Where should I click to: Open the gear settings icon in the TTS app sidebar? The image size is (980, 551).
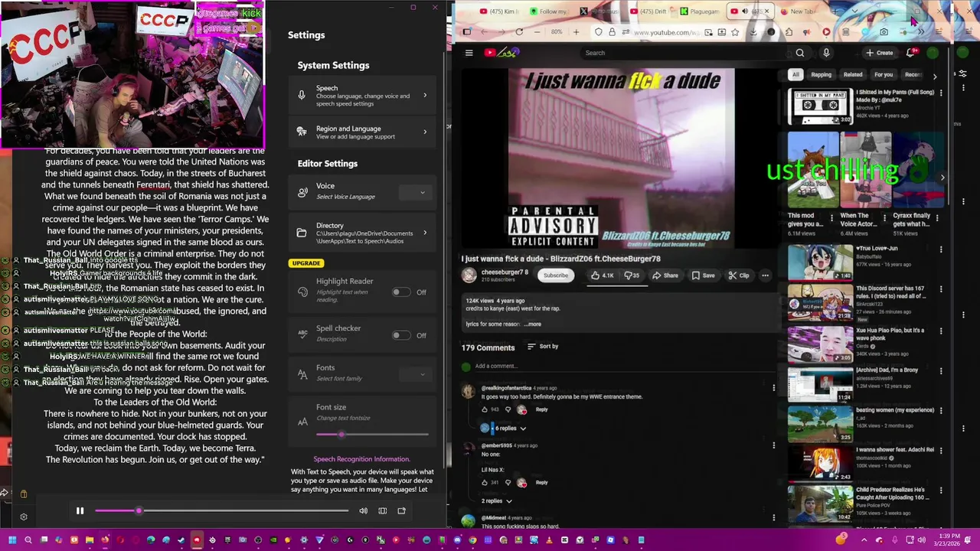(x=24, y=517)
